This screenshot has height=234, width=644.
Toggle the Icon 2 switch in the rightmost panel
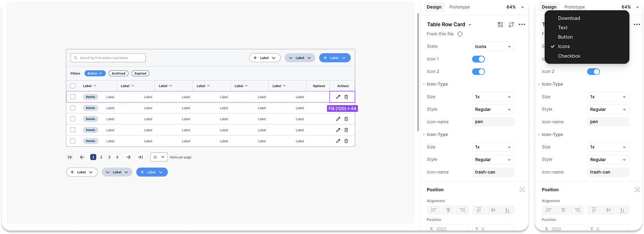pos(593,72)
